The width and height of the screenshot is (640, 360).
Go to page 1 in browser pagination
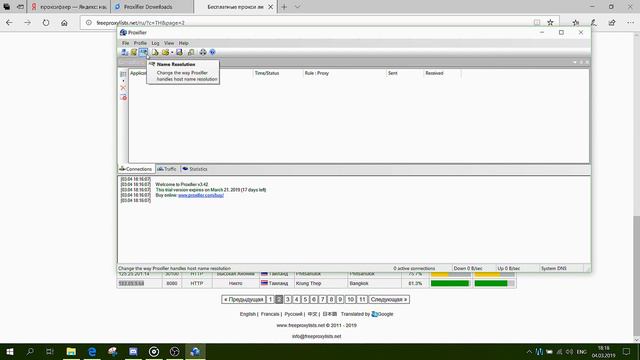pos(270,300)
